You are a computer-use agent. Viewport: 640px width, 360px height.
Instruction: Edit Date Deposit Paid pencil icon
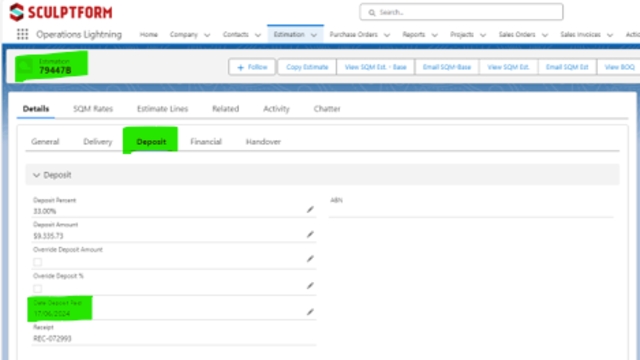[310, 312]
